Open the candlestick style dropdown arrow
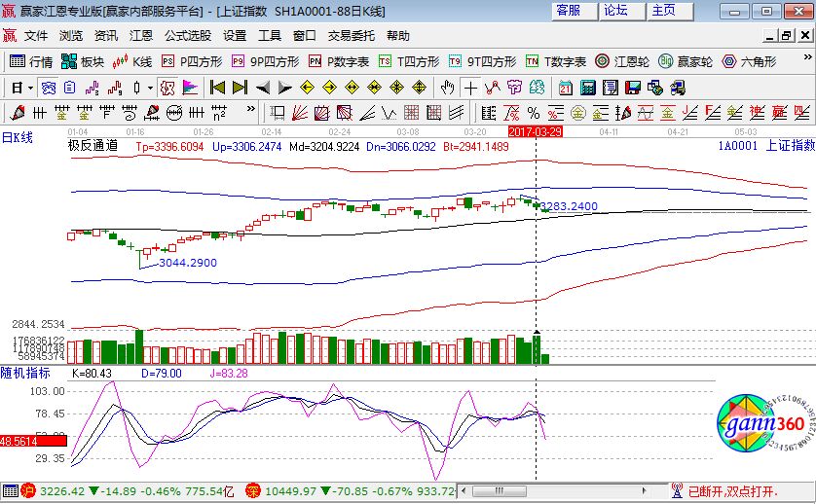This screenshot has width=816, height=504. pyautogui.click(x=148, y=87)
